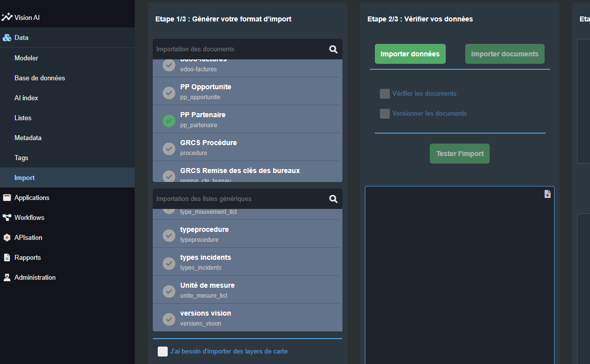Click the Vision AI logo icon
Image resolution: width=590 pixels, height=364 pixels.
(6, 17)
